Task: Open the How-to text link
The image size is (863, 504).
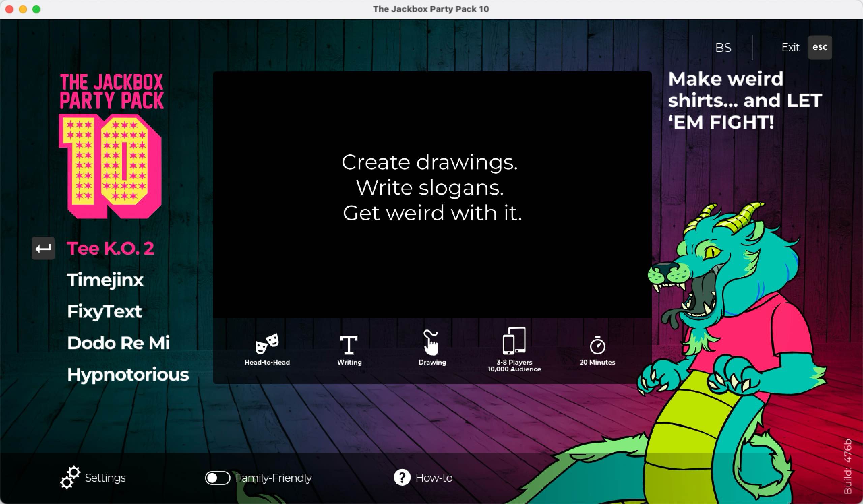Action: pyautogui.click(x=434, y=478)
